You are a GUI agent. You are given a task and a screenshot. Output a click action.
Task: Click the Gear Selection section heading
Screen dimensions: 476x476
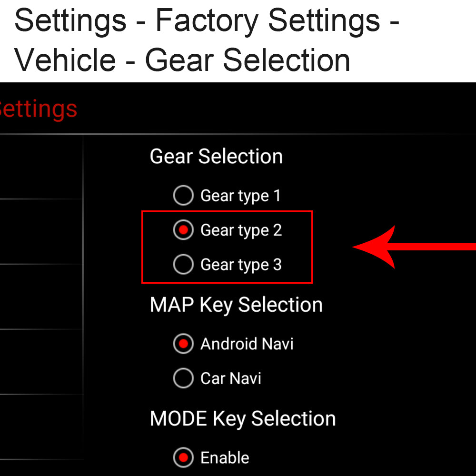(216, 157)
